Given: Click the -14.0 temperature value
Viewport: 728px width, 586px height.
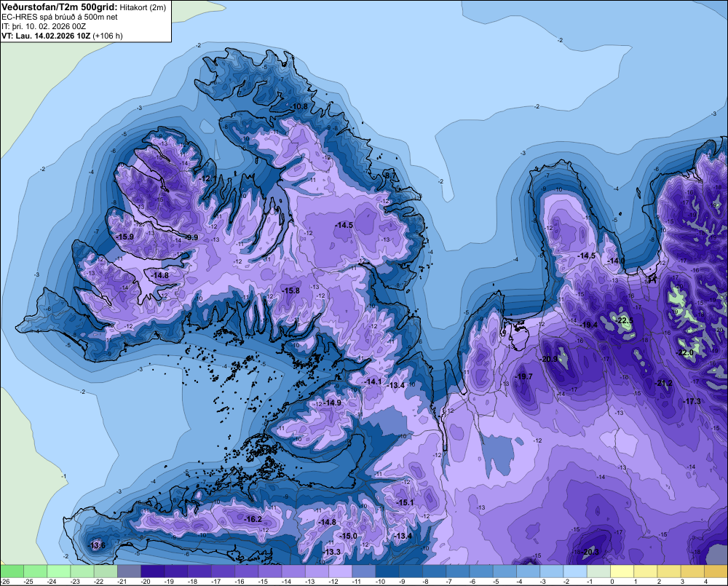Looking at the screenshot, I should click(617, 261).
